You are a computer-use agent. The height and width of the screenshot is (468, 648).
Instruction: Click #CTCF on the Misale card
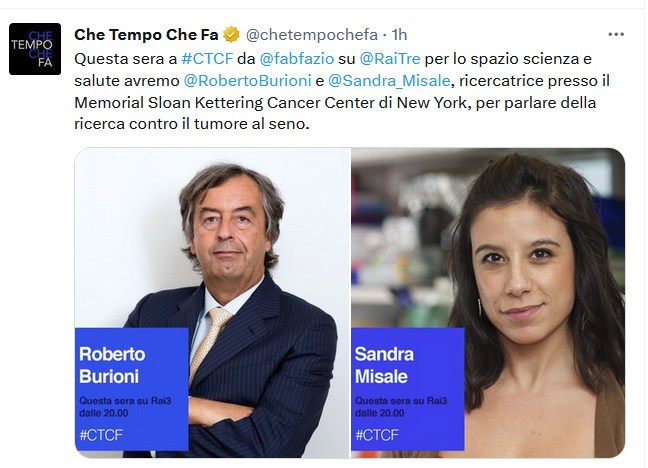pos(376,435)
